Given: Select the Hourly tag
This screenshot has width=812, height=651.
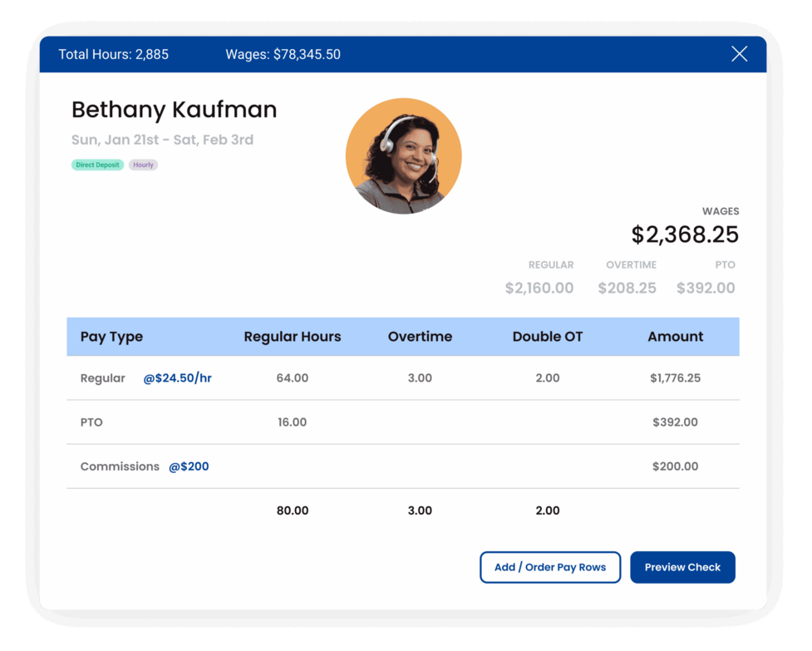Looking at the screenshot, I should tap(143, 165).
